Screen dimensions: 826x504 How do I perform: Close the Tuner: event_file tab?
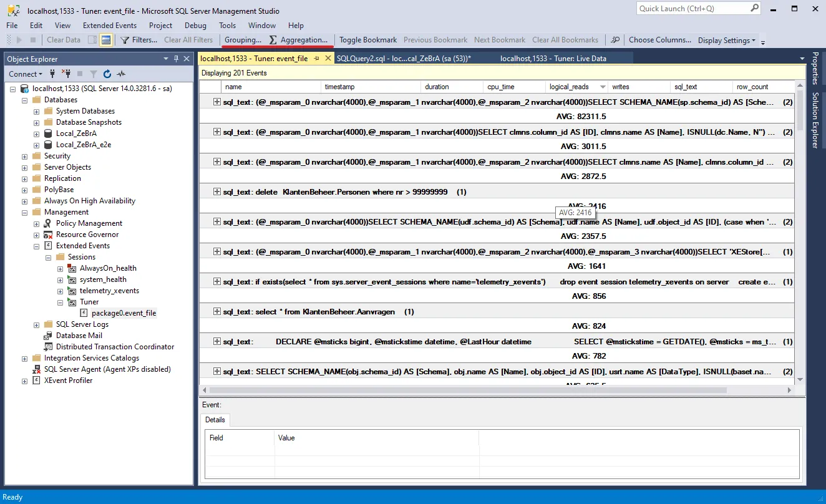[328, 59]
